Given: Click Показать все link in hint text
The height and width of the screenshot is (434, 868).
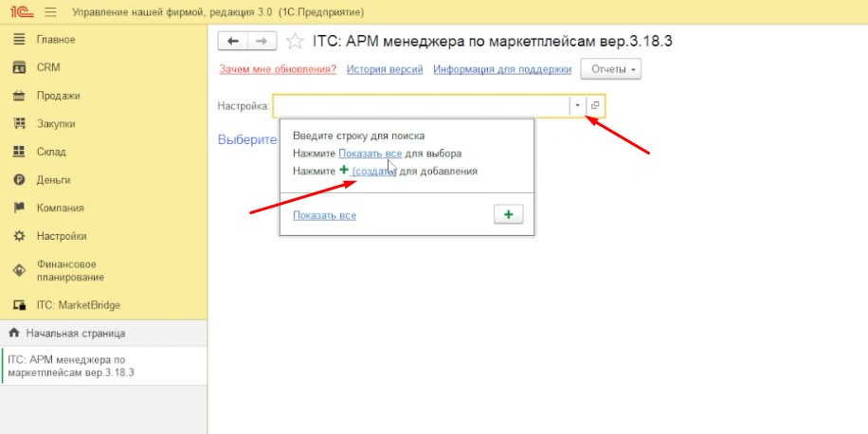Looking at the screenshot, I should [371, 154].
